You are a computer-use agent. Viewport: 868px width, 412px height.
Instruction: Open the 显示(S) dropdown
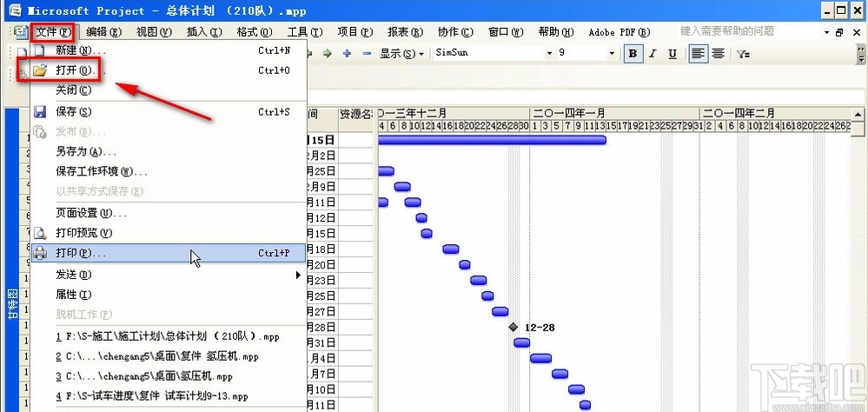pos(402,54)
